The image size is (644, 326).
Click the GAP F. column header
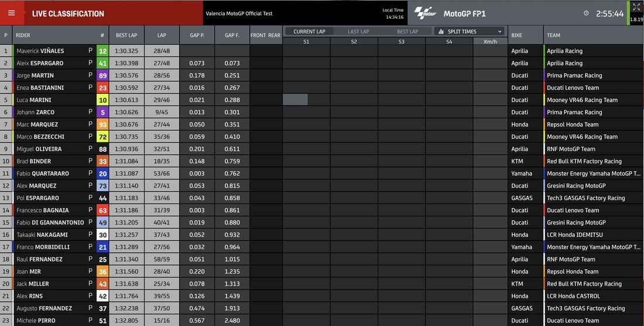232,35
